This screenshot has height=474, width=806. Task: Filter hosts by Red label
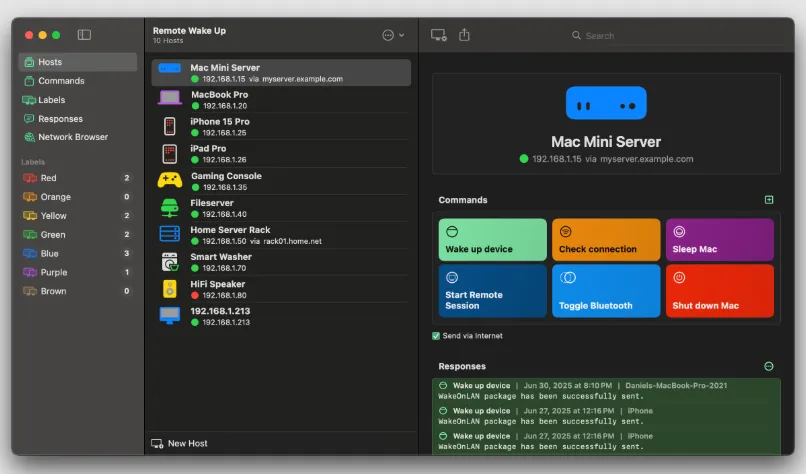pyautogui.click(x=77, y=178)
